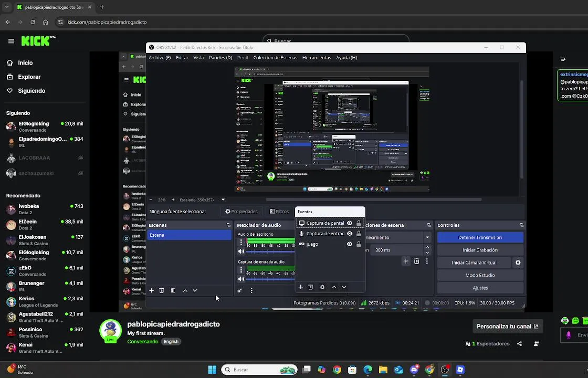Toggle lock on the juego source
Viewport: 588px width, 378px height.
pyautogui.click(x=359, y=244)
